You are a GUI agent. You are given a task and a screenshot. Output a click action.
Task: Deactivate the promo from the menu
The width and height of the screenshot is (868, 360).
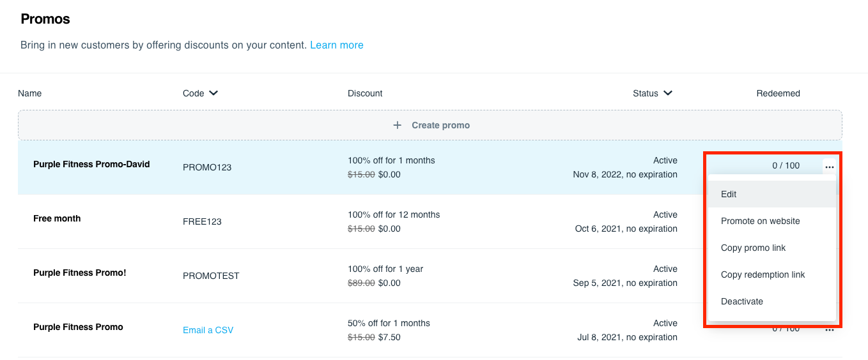tap(741, 301)
